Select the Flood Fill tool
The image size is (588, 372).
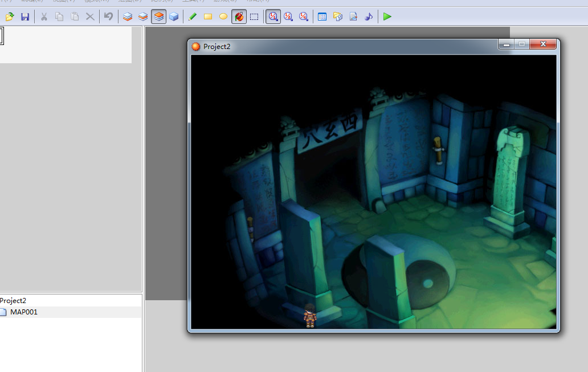pos(239,17)
